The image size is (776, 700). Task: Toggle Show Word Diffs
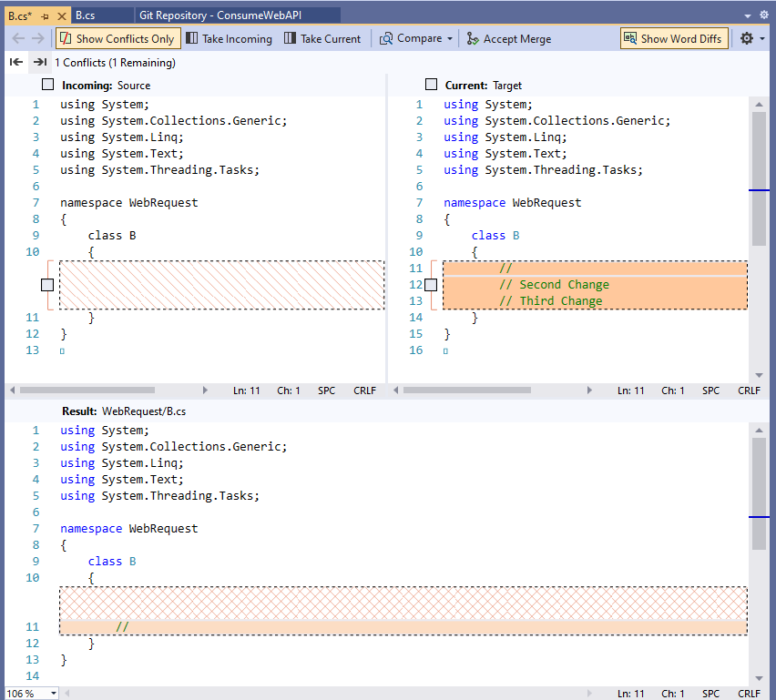[x=673, y=38]
